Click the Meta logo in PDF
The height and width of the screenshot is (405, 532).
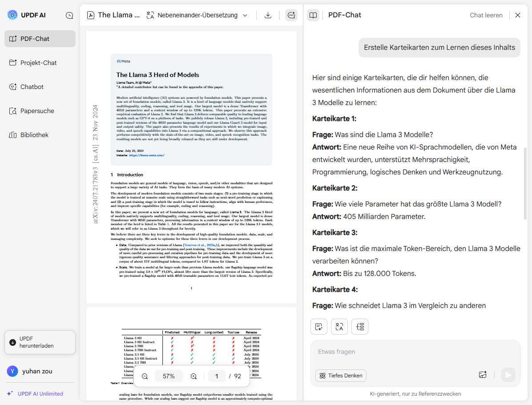point(124,61)
